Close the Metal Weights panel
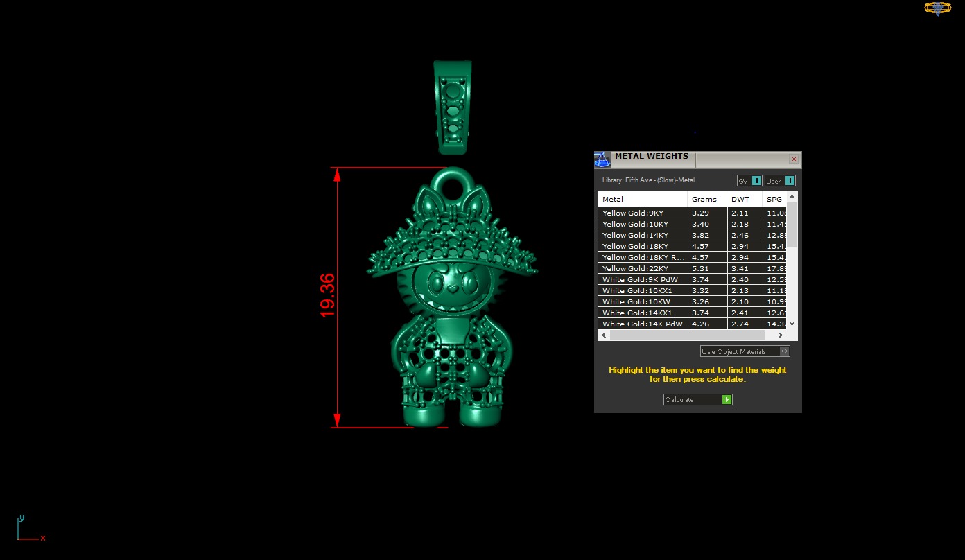Viewport: 965px width, 560px height. coord(794,159)
